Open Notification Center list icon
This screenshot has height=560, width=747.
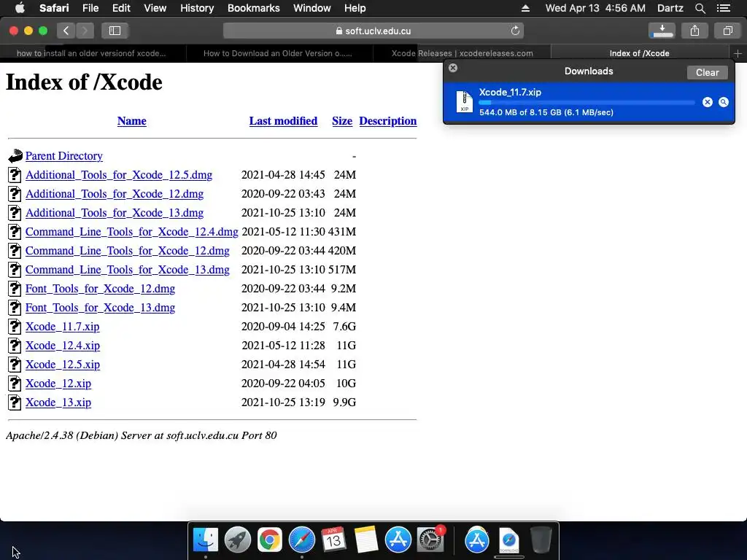(723, 8)
